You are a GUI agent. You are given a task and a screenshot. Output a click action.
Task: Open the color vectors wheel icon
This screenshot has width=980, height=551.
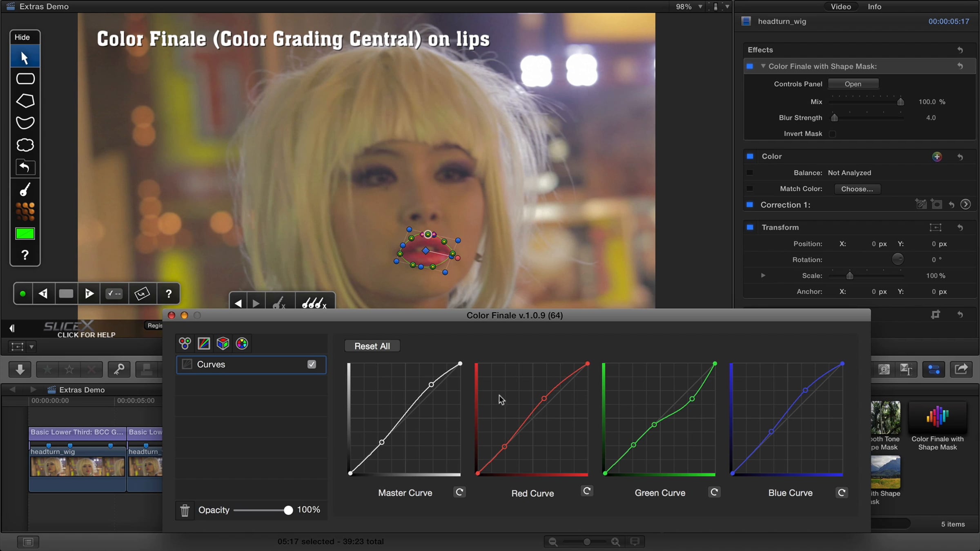[x=242, y=344]
